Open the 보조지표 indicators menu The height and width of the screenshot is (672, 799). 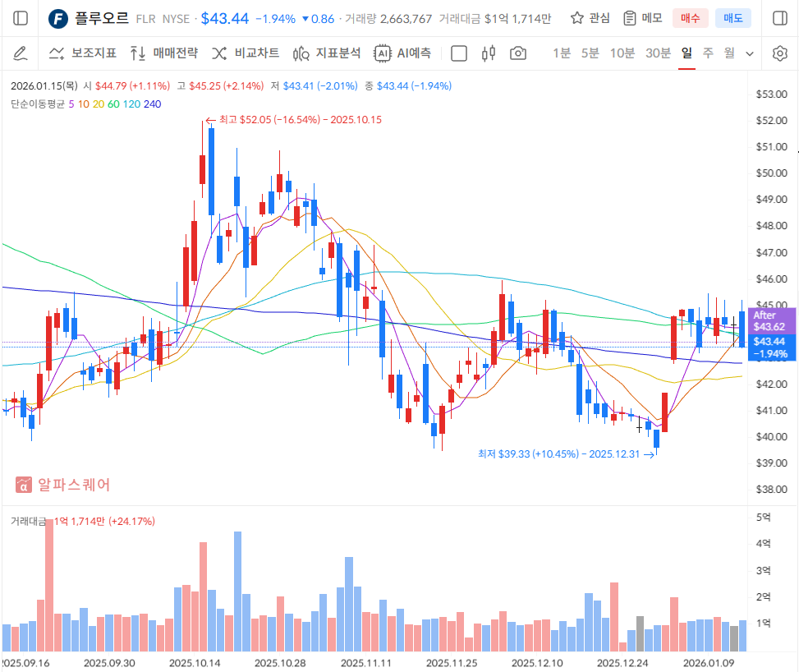82,53
